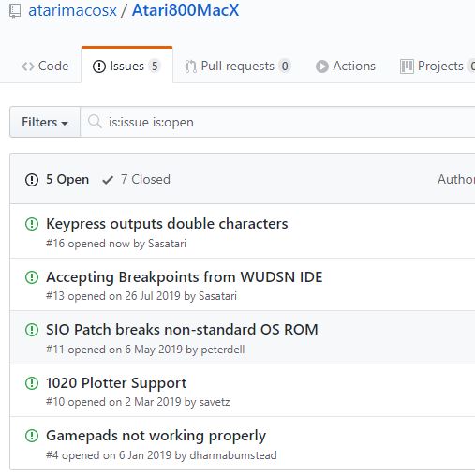Expand the Filters dropdown
The height and width of the screenshot is (476, 475).
pyautogui.click(x=45, y=122)
